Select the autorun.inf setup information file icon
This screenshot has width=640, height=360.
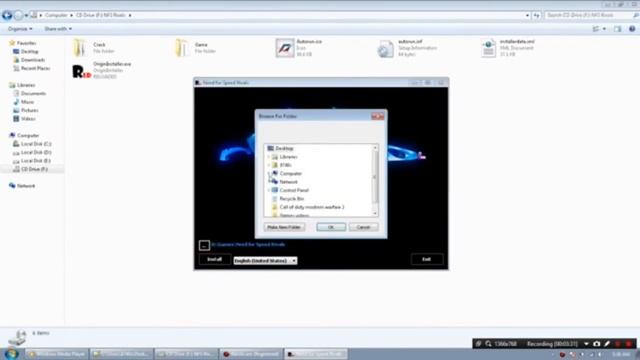click(x=385, y=49)
